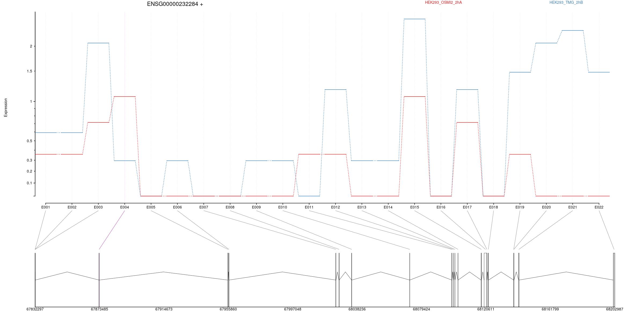Click exon label E001
The width and height of the screenshot is (644, 322).
[x=46, y=207]
